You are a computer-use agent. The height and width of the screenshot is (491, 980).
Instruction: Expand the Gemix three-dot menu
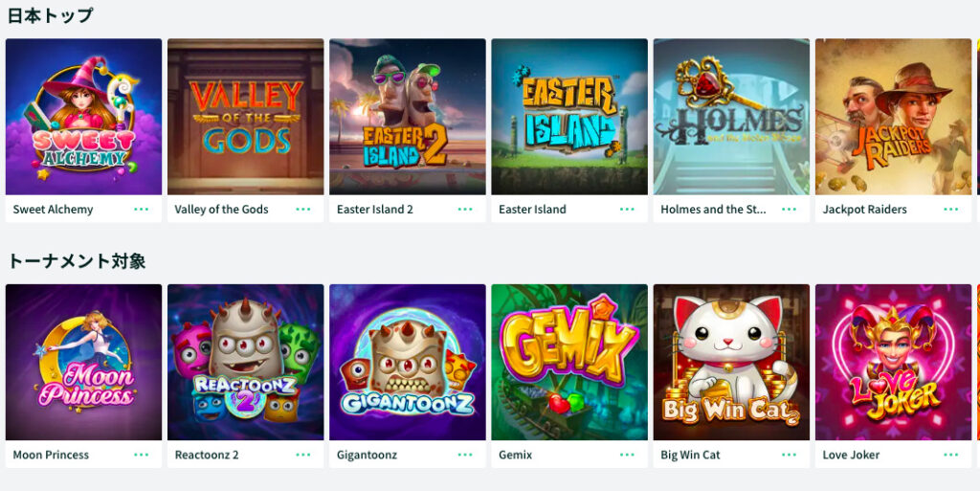pyautogui.click(x=627, y=455)
